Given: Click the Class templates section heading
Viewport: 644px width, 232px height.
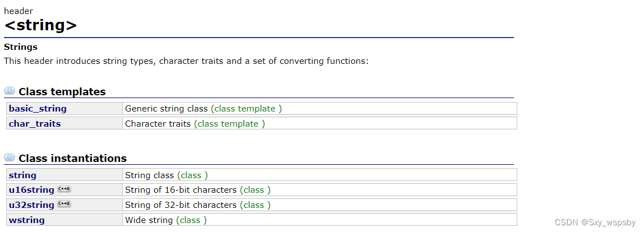Looking at the screenshot, I should (62, 92).
